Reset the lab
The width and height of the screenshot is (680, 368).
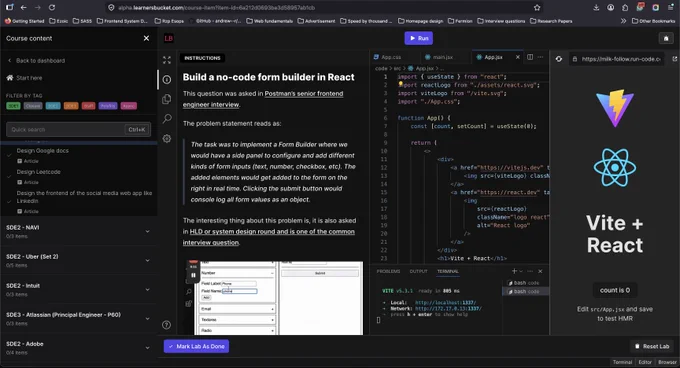tap(652, 346)
